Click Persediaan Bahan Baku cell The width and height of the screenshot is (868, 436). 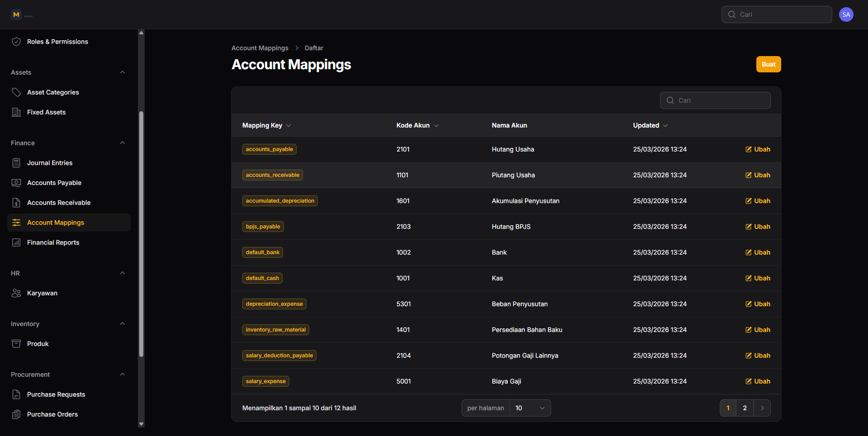coord(527,330)
